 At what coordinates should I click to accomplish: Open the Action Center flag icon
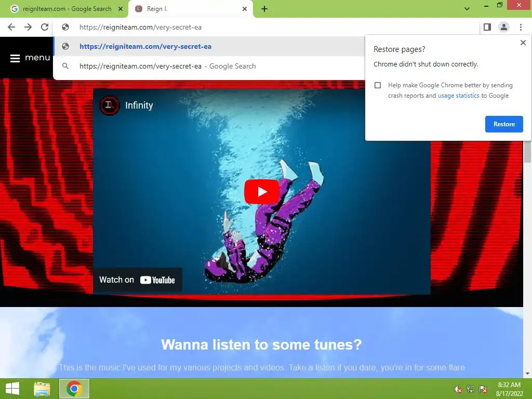coord(483,389)
